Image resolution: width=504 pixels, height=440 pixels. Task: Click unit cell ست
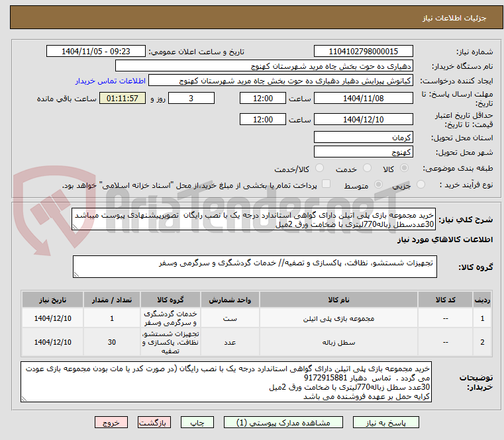click(x=230, y=319)
